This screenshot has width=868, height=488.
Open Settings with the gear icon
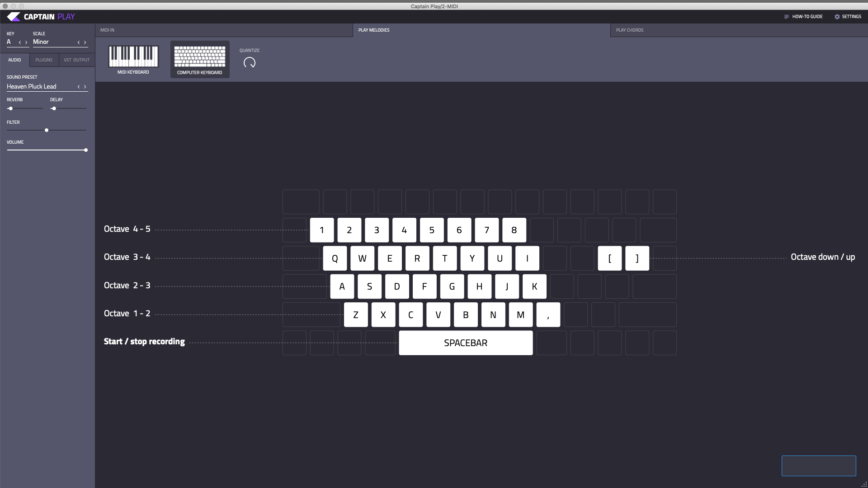(837, 17)
